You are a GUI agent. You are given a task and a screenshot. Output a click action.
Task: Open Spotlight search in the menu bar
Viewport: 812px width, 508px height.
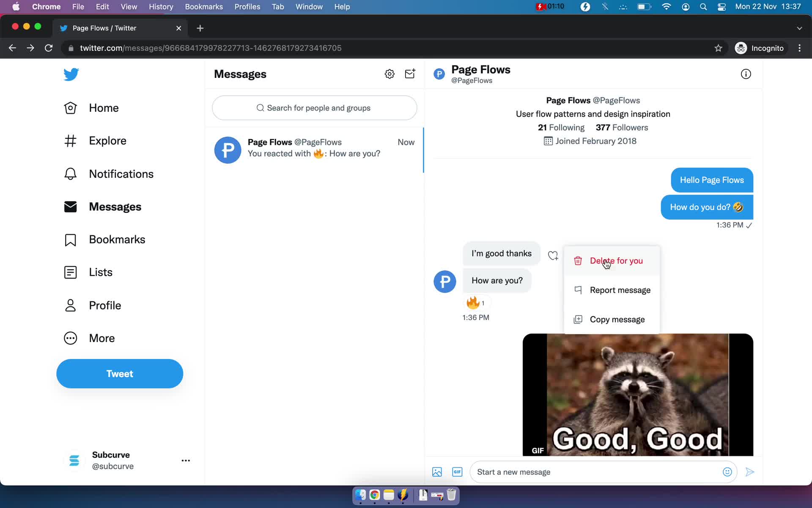[x=703, y=7]
